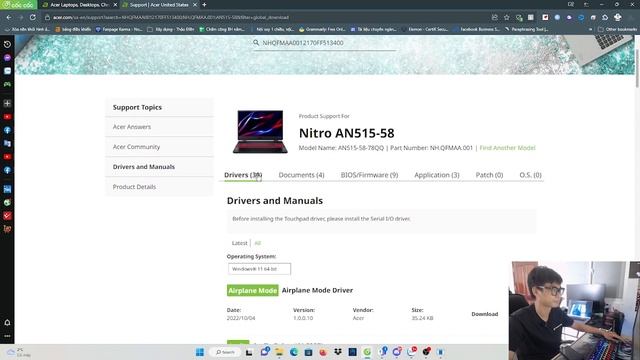Open the games controller icon in the sidebar
The width and height of the screenshot is (640, 360).
pos(7,84)
